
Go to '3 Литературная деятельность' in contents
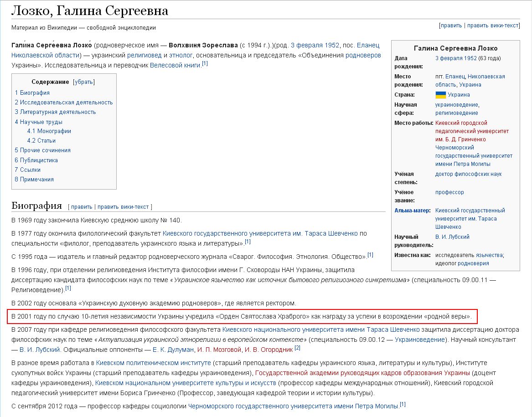[55, 112]
